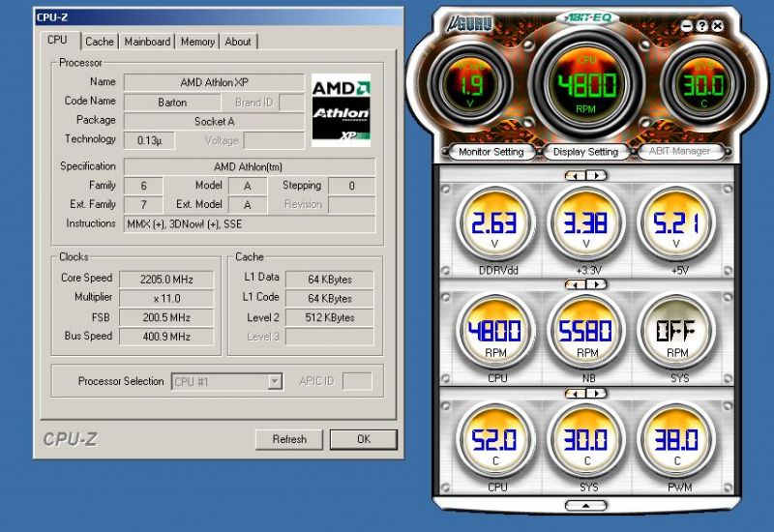This screenshot has width=774, height=532.
Task: Click the voltage row left arrow
Action: (x=575, y=176)
